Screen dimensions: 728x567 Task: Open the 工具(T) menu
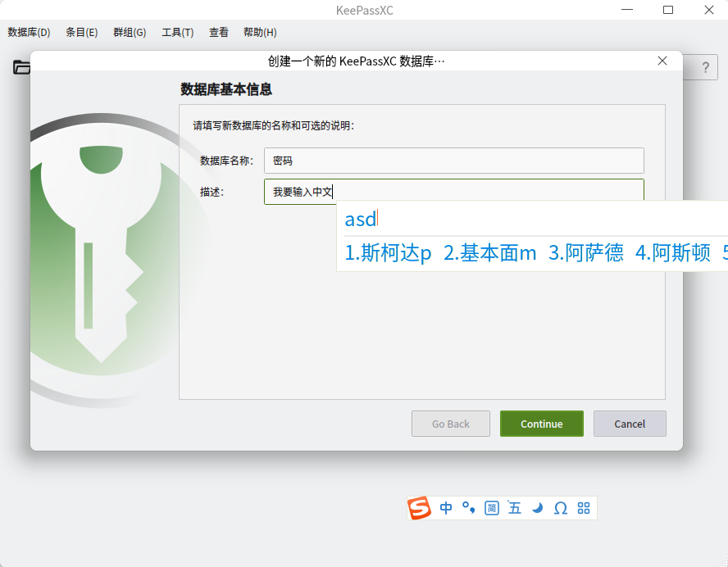pos(177,33)
